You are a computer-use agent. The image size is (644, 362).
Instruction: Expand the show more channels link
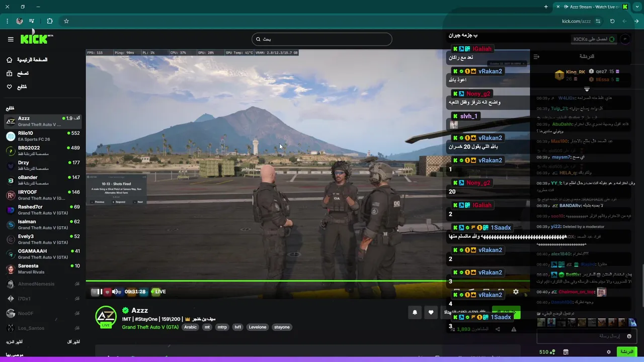point(14,342)
